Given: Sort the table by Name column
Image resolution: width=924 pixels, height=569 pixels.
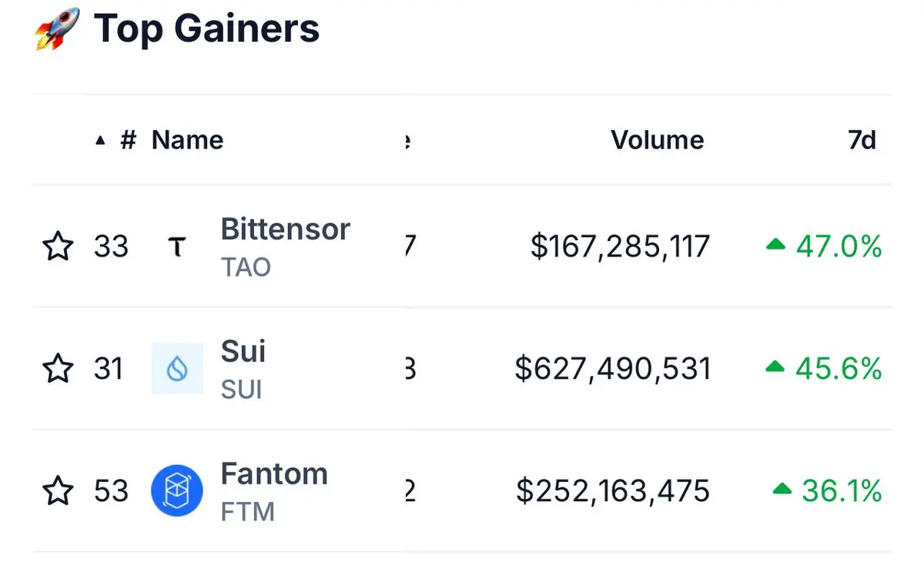Looking at the screenshot, I should click(x=187, y=140).
